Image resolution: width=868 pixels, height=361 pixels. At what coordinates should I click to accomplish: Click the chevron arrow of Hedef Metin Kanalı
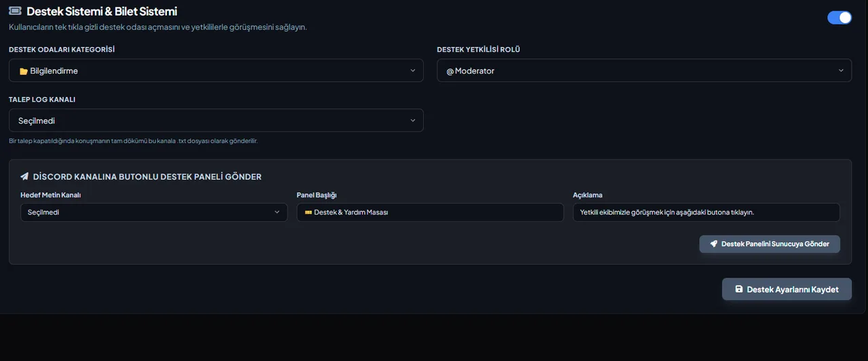click(x=277, y=212)
